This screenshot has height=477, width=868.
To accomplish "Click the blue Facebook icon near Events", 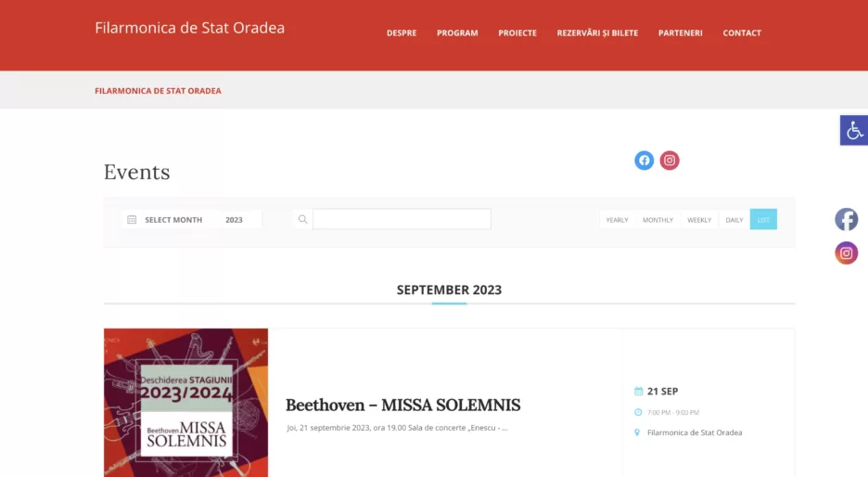I will [644, 161].
